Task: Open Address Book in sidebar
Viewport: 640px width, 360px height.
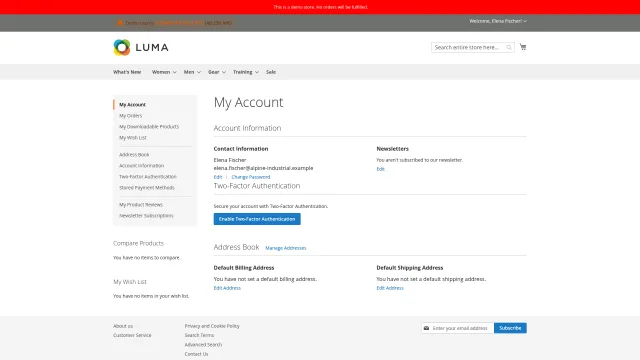Action: [134, 155]
